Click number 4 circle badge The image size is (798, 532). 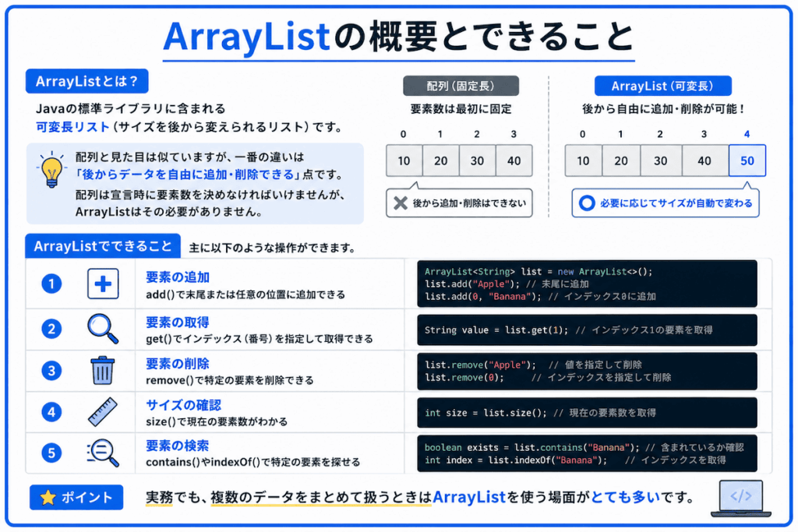click(x=51, y=412)
